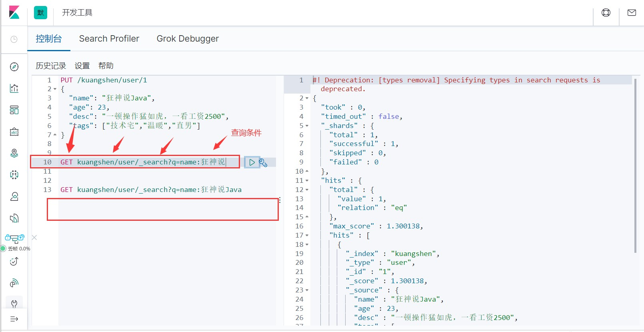Switch to the Grok Debugger tab
Screen dimensions: 644x332
point(187,39)
